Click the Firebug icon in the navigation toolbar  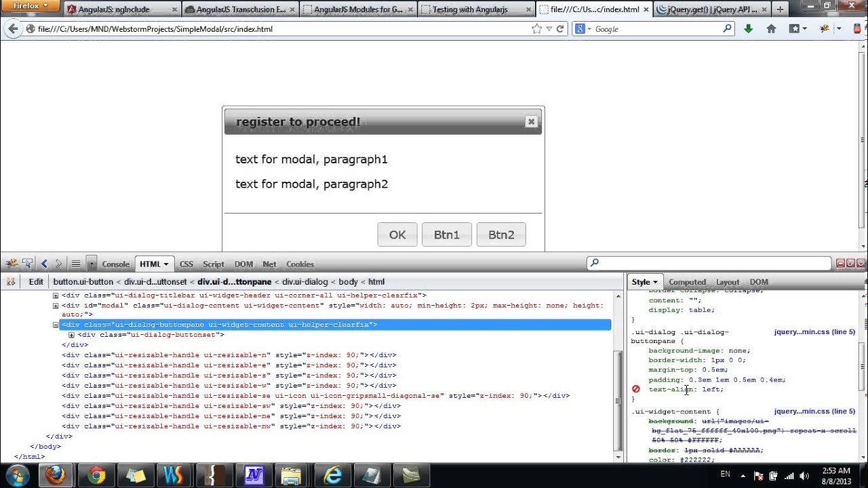pos(825,28)
